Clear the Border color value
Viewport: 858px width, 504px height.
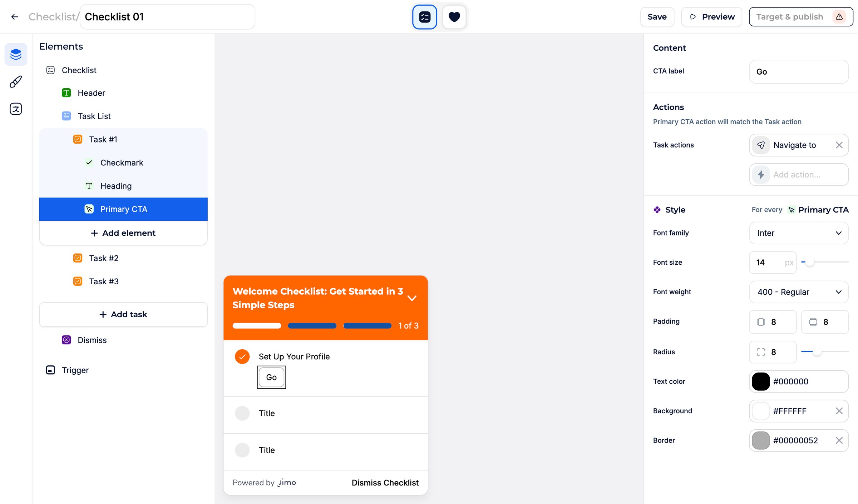click(x=839, y=440)
